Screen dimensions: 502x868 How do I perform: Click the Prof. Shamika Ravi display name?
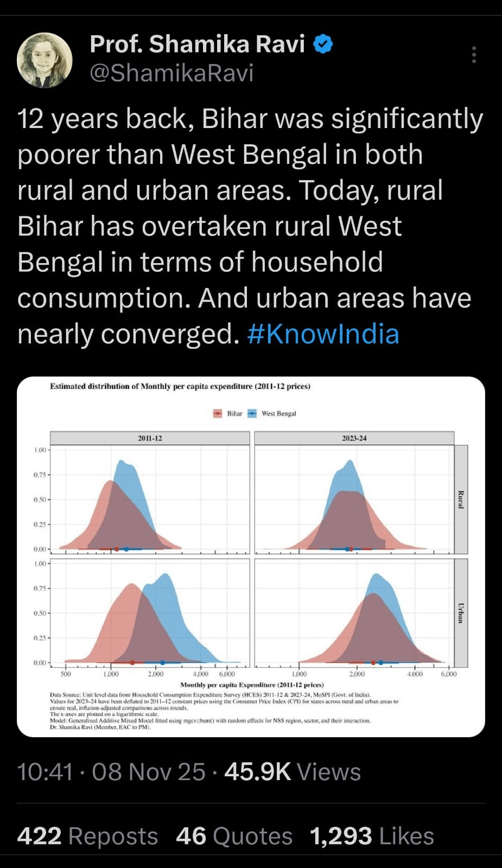197,44
